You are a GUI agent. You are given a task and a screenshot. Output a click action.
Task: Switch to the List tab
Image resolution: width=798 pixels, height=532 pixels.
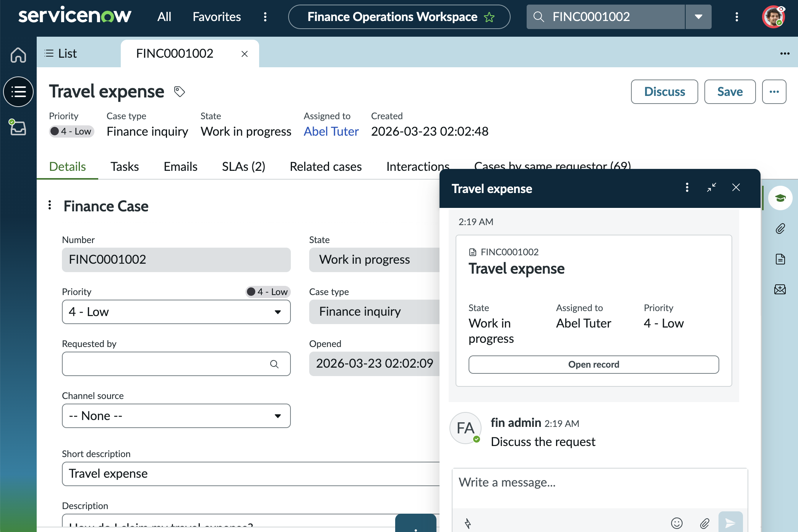click(x=61, y=54)
